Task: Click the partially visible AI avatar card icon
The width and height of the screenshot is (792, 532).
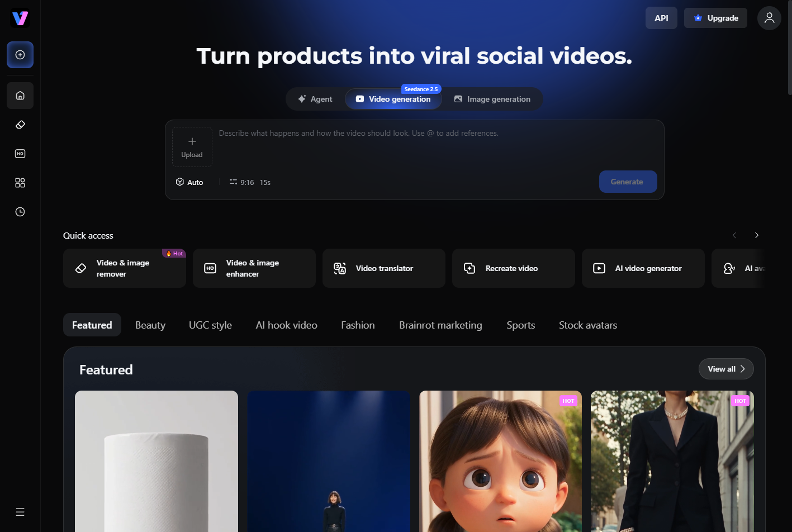Action: 729,268
